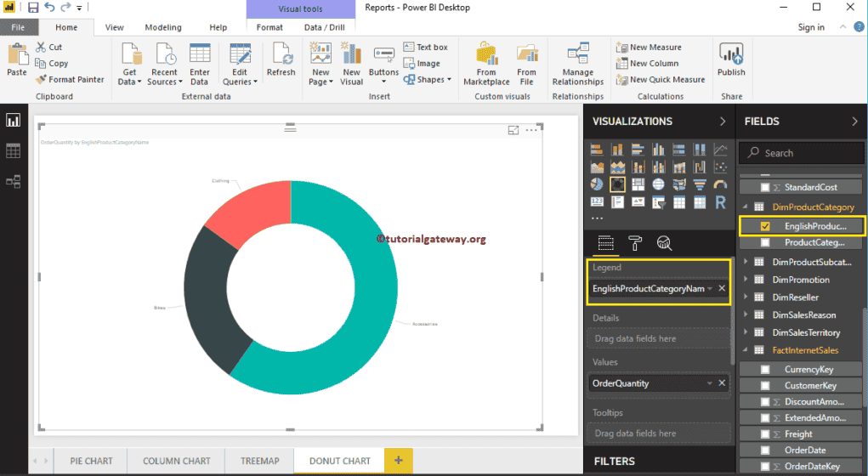Select the R script visual icon
Screen dimensions: 868x476
point(720,202)
